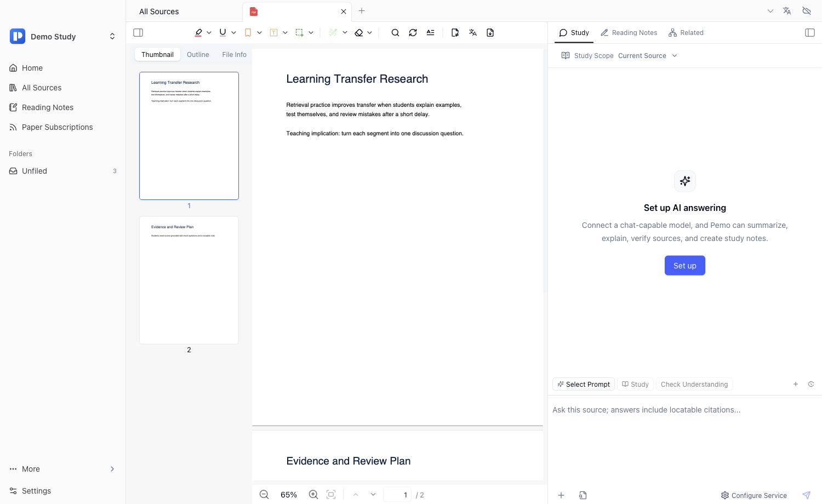
Task: Add a new prompt with plus icon
Action: 796,384
